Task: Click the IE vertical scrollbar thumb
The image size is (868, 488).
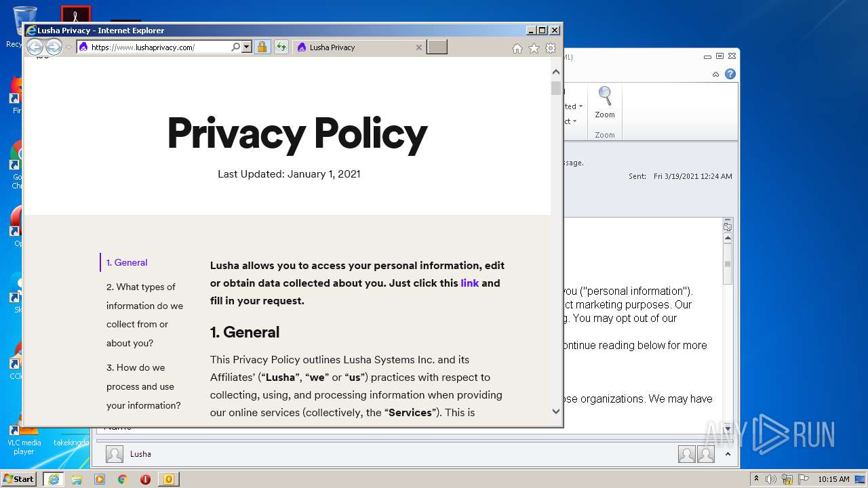Action: coord(556,88)
